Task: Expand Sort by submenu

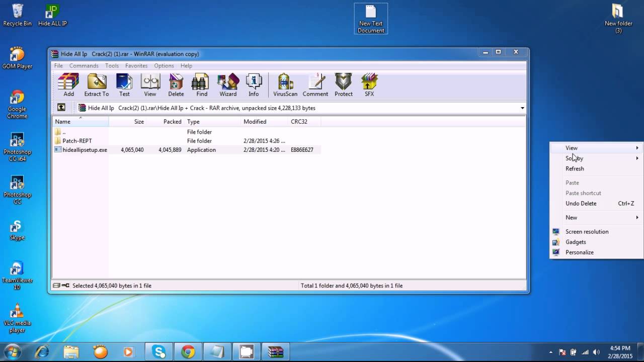Action: [x=596, y=158]
